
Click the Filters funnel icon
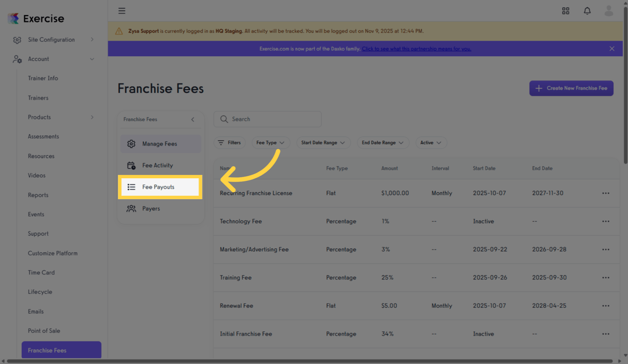221,142
